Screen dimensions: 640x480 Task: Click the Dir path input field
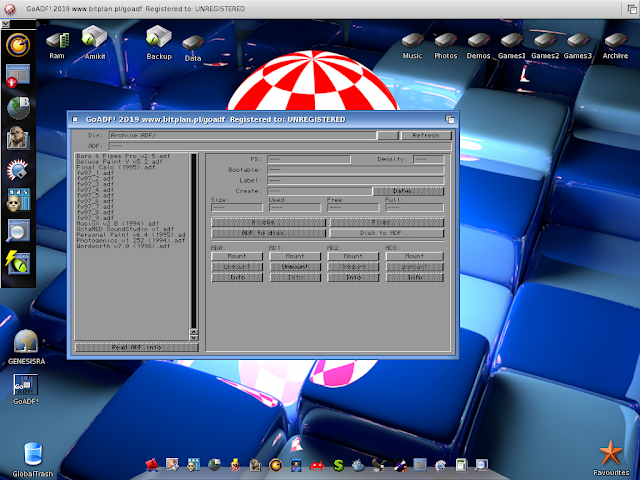click(x=242, y=136)
